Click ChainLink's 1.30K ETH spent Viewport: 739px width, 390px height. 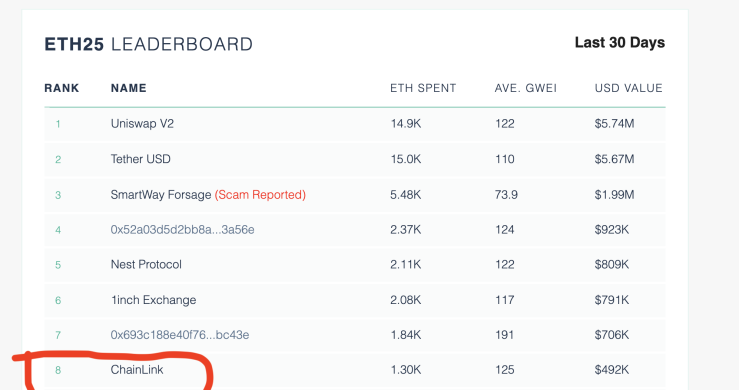point(405,370)
